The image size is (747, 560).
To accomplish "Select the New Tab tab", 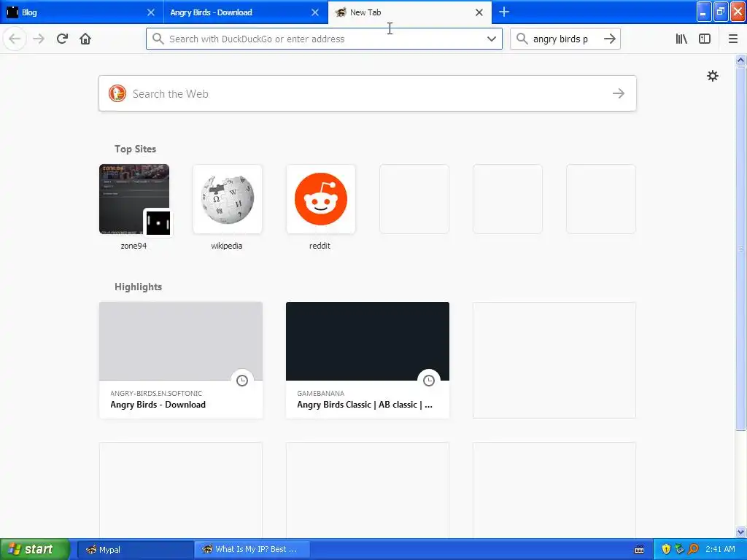I will click(x=409, y=12).
